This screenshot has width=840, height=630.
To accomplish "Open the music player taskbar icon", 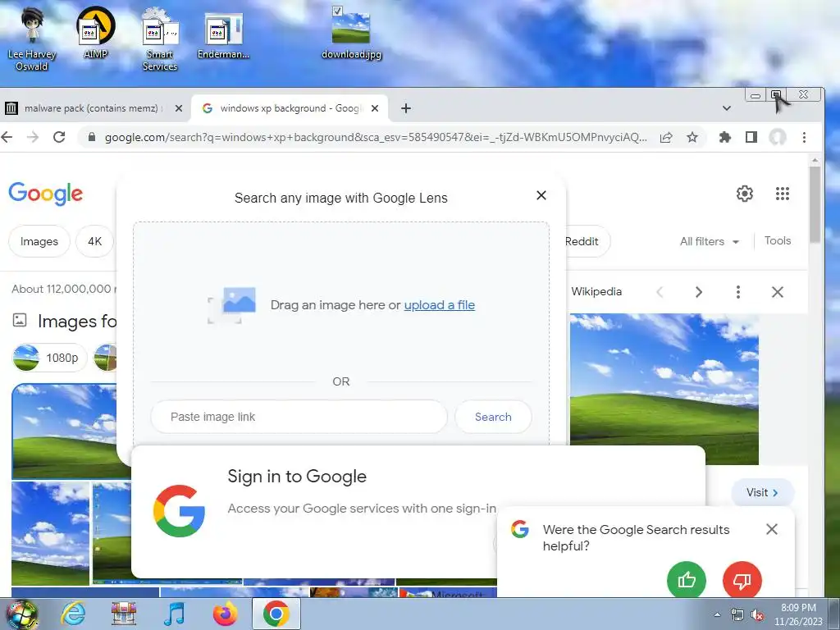I will (x=174, y=614).
